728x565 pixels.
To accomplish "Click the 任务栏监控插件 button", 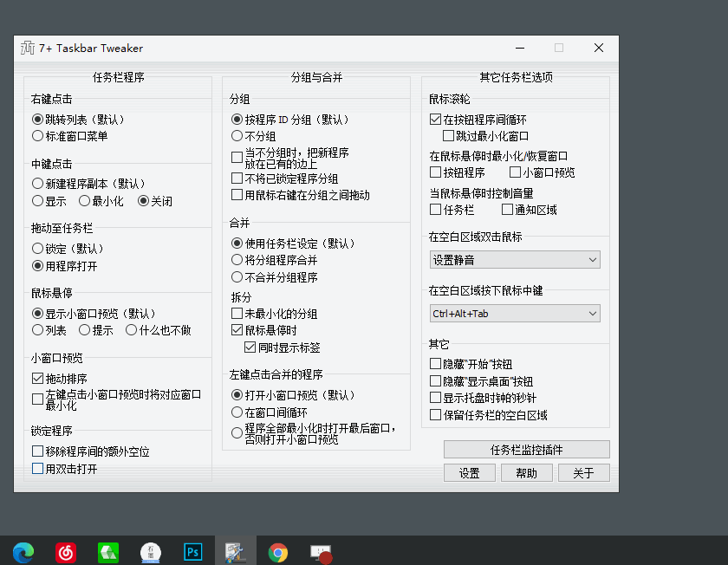I will [526, 449].
